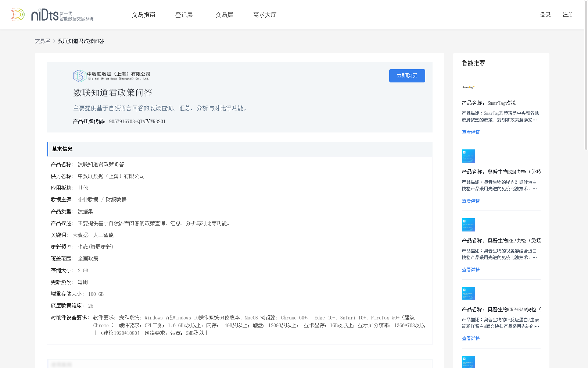The width and height of the screenshot is (588, 368).
Task: Click the 登录 link
Action: pyautogui.click(x=545, y=15)
